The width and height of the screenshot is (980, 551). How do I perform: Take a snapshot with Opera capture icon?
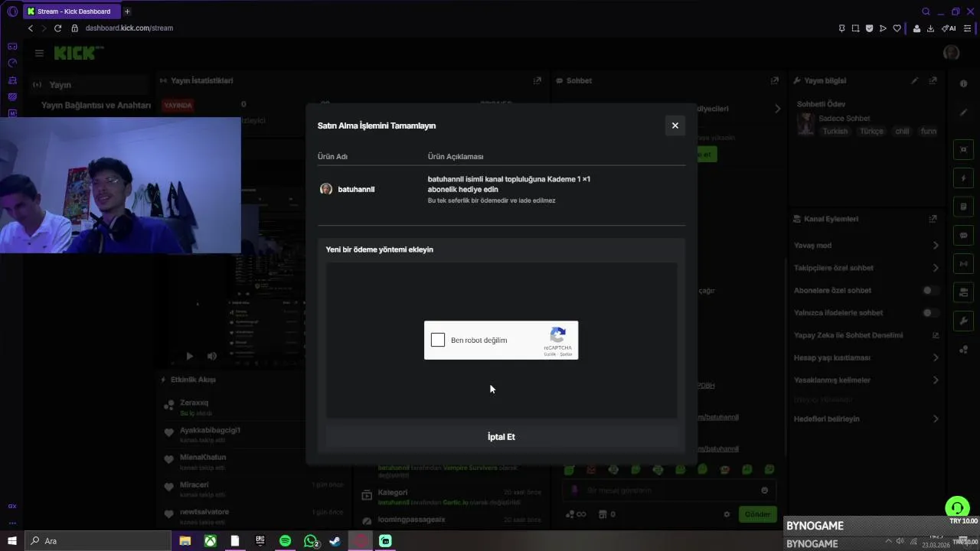pos(855,28)
